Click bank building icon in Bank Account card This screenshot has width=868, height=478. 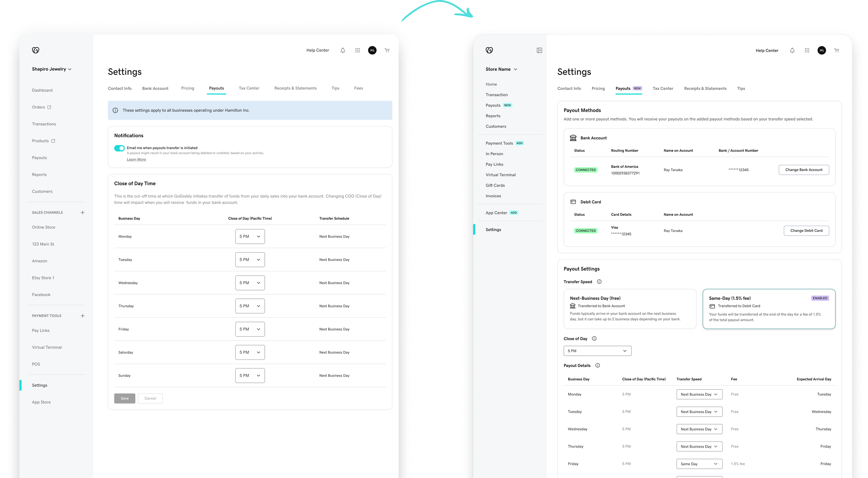click(573, 138)
